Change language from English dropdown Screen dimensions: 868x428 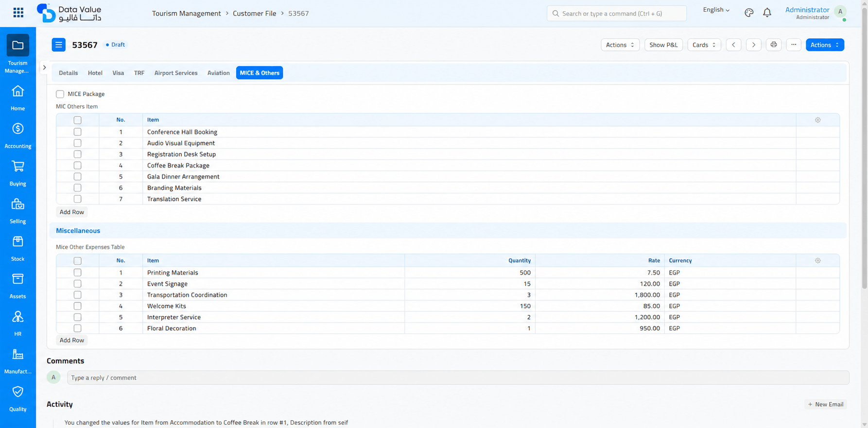pyautogui.click(x=716, y=10)
